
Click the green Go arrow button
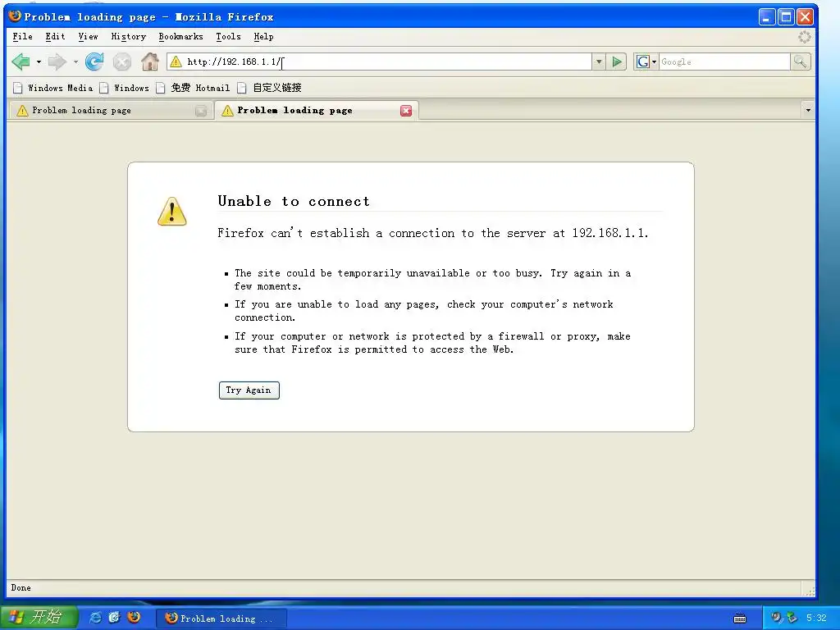pyautogui.click(x=617, y=62)
